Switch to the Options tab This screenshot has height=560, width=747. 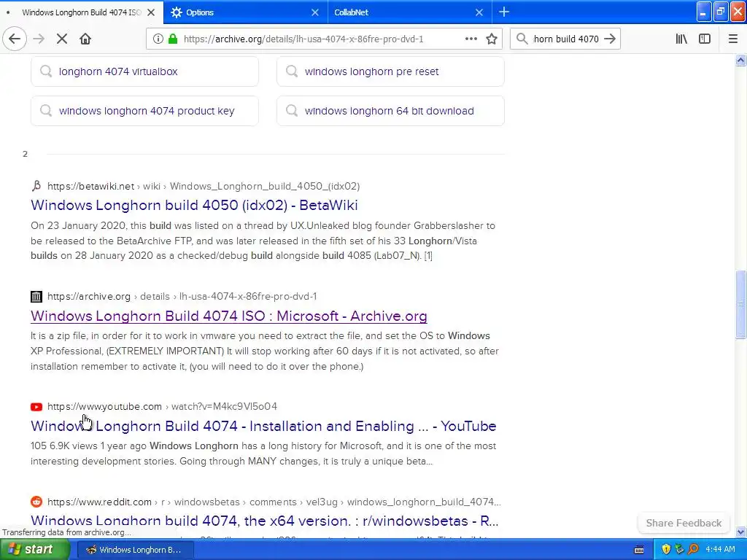246,12
